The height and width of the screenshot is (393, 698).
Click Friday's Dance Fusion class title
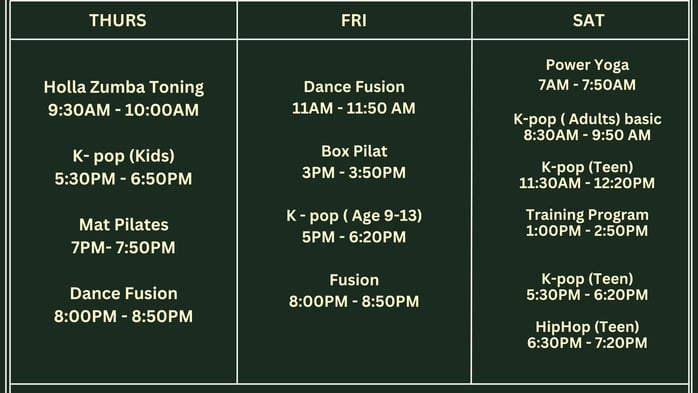tap(354, 87)
